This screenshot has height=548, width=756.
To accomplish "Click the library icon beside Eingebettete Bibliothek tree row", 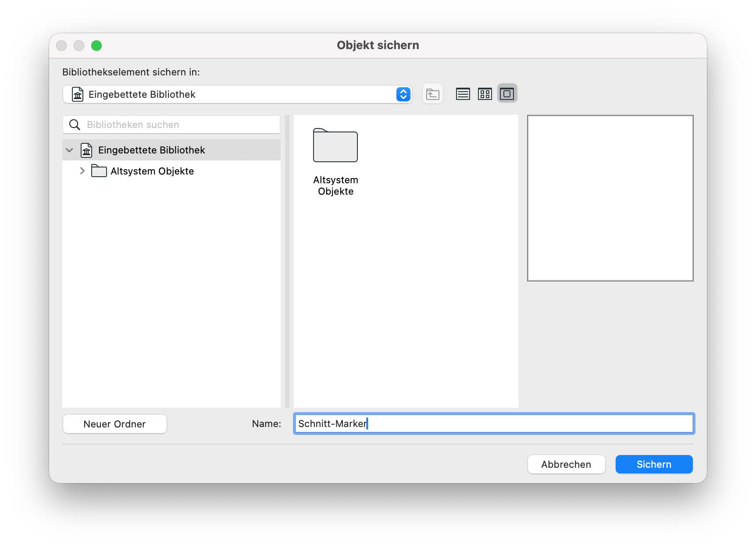I will click(x=86, y=150).
